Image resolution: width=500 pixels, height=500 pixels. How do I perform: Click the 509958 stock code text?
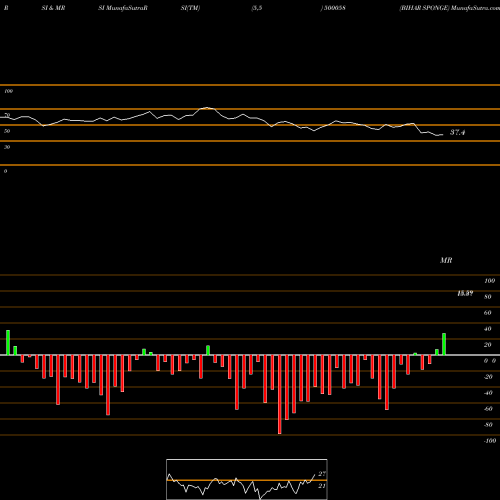[334, 8]
